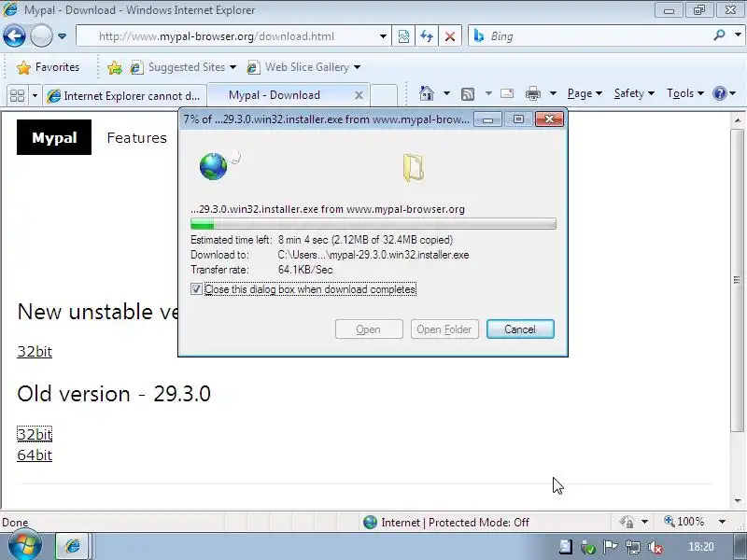The width and height of the screenshot is (747, 560).
Task: Click the page scrollbar down arrow
Action: [x=738, y=500]
